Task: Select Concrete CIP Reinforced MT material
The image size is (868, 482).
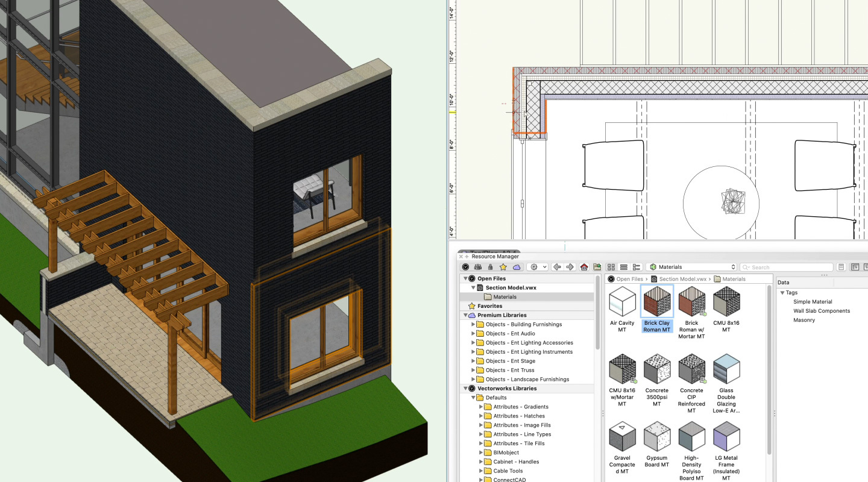Action: click(x=691, y=384)
